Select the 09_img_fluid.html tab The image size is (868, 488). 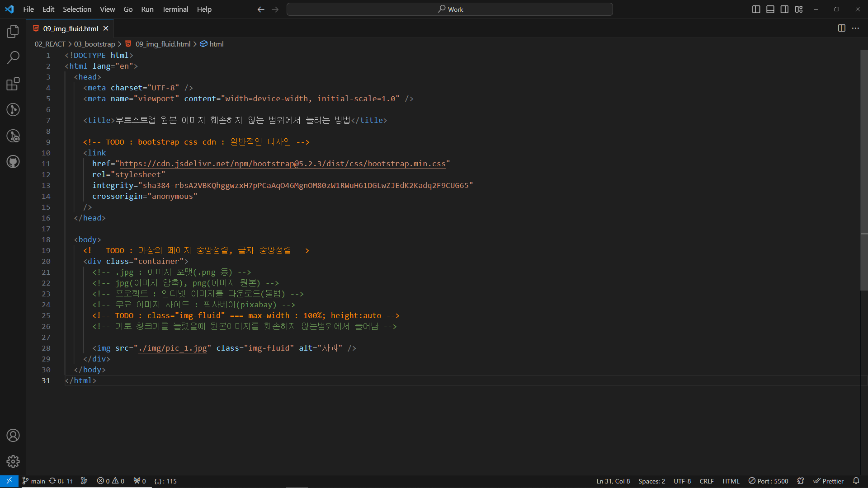tap(71, 28)
